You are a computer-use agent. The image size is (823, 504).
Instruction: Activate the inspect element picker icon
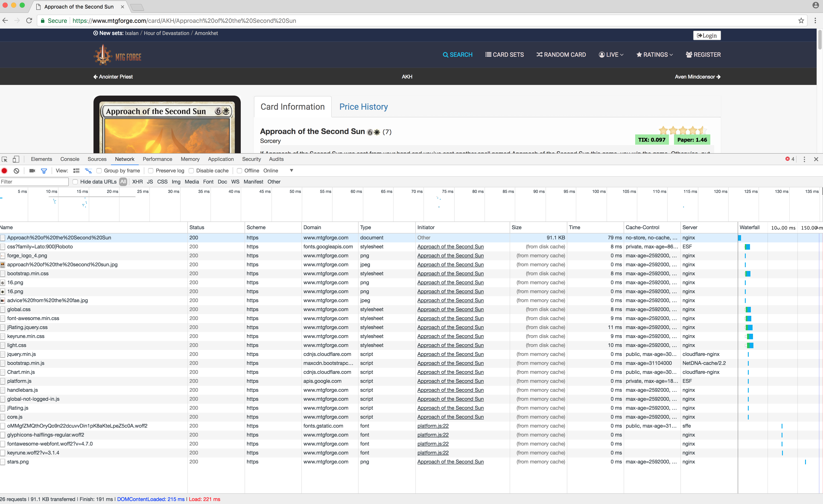pyautogui.click(x=5, y=159)
